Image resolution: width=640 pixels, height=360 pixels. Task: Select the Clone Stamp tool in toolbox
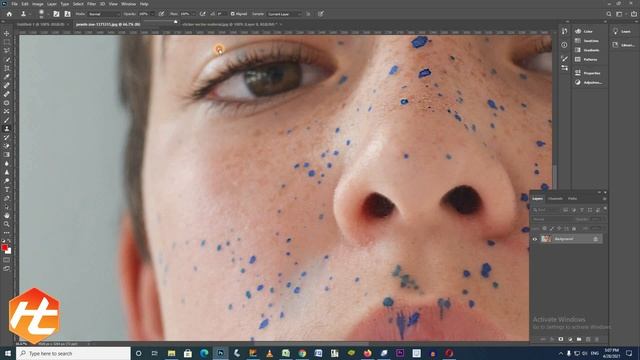tap(7, 129)
